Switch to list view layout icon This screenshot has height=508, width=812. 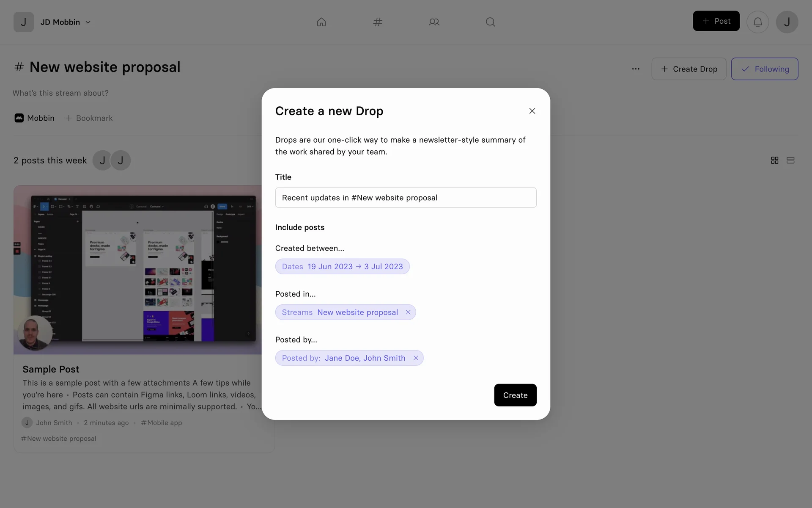coord(790,160)
